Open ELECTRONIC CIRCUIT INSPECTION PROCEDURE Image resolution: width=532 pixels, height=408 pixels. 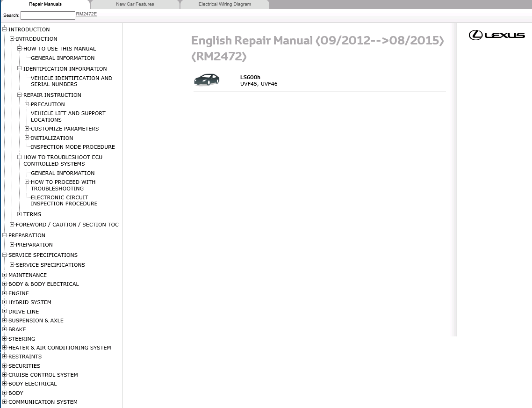point(64,200)
